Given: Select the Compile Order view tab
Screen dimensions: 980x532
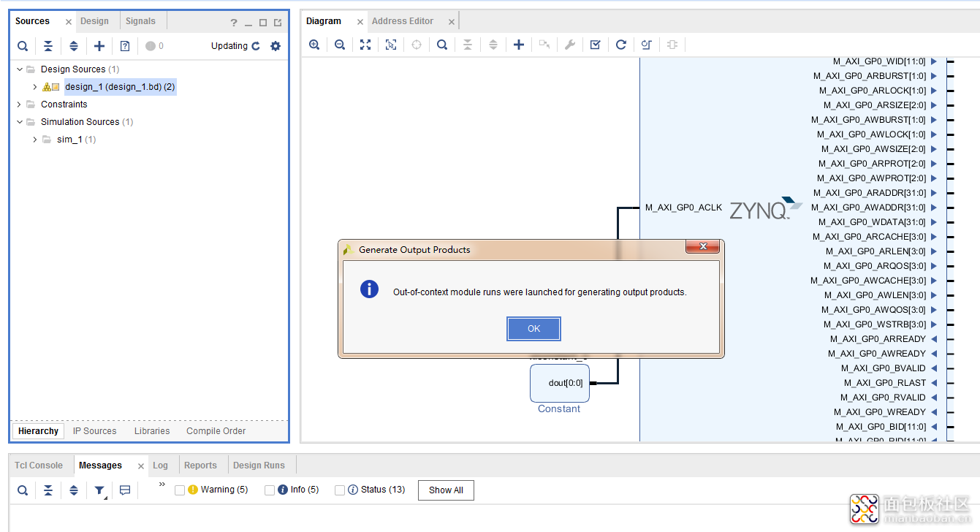Looking at the screenshot, I should pos(216,431).
